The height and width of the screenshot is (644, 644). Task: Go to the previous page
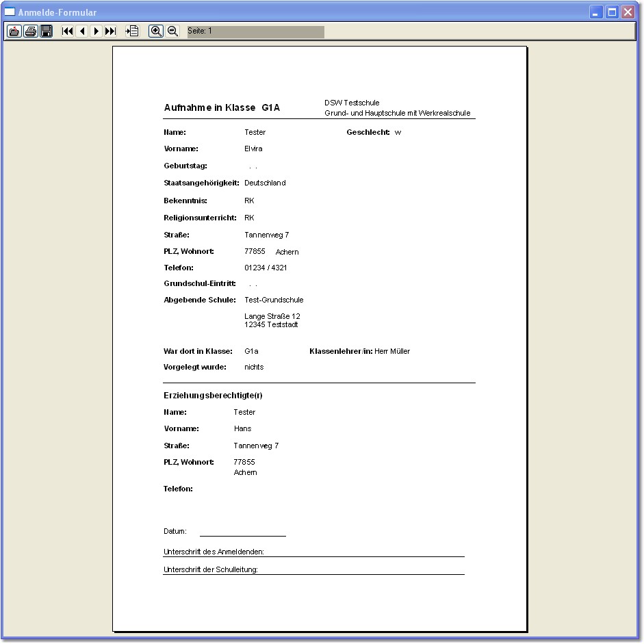[x=82, y=31]
